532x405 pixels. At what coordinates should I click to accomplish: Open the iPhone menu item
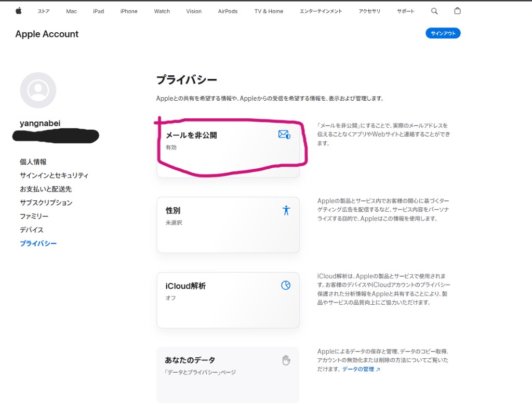coord(129,11)
